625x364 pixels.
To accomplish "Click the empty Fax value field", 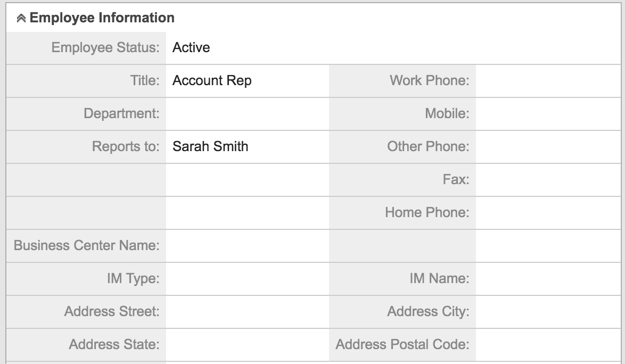I will pyautogui.click(x=548, y=180).
